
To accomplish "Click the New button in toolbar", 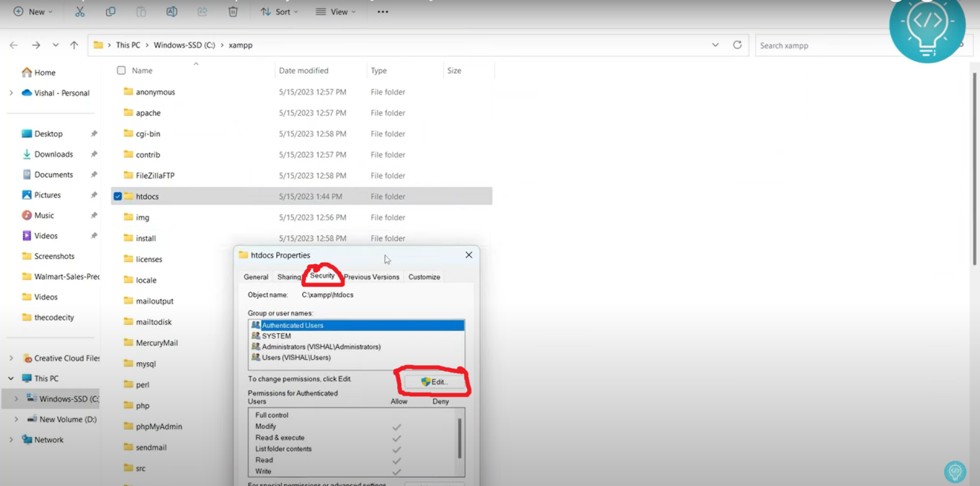I will pyautogui.click(x=33, y=12).
